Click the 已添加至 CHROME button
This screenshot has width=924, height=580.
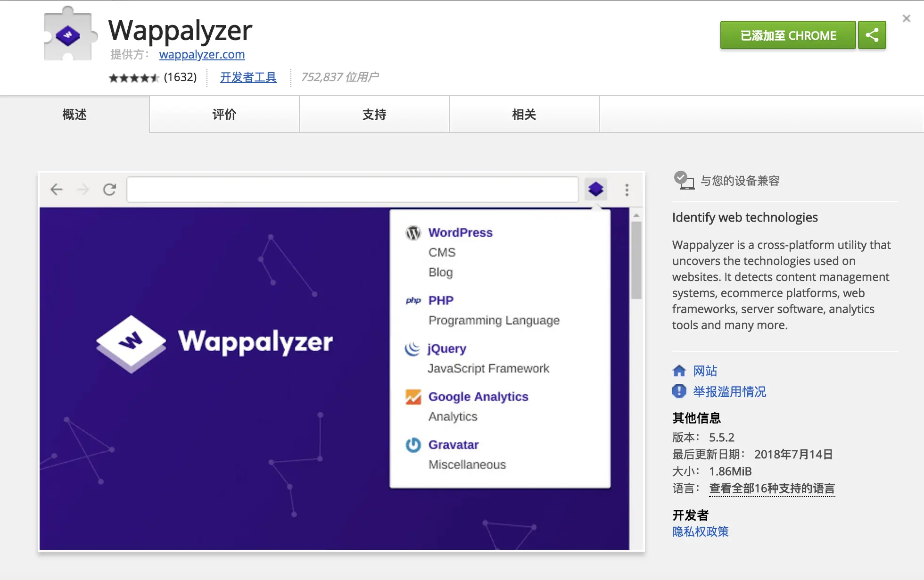(787, 34)
